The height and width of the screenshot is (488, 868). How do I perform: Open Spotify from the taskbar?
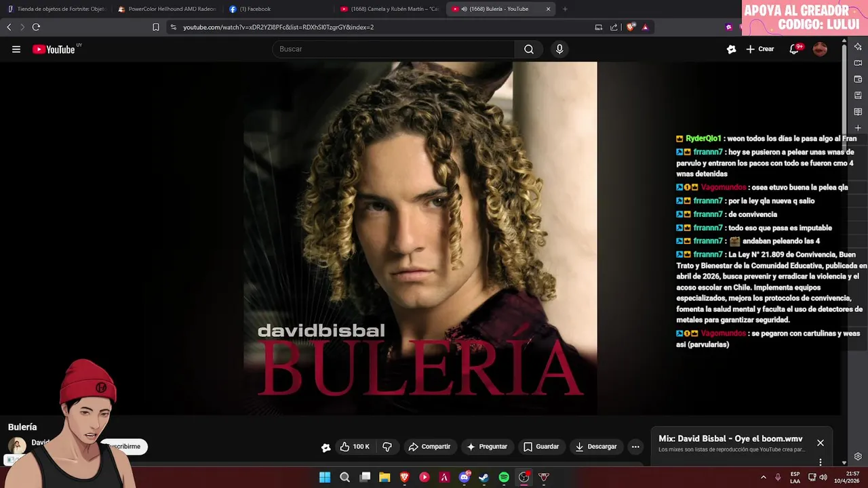[504, 477]
